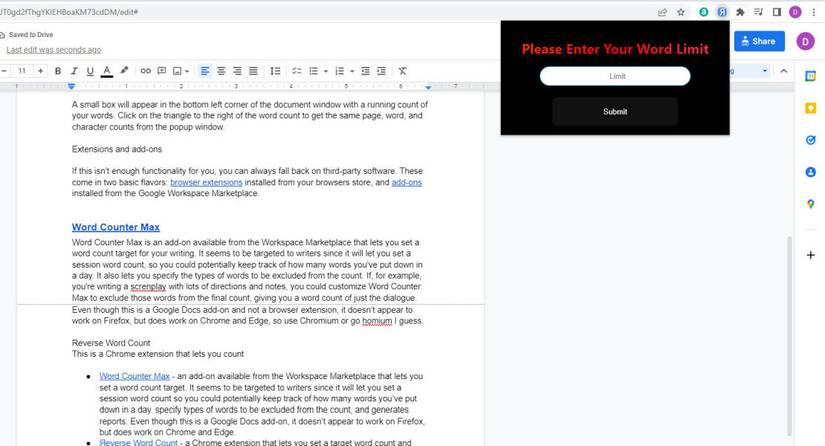Click the underlined word 'homium'
The image size is (825, 446).
tap(377, 321)
